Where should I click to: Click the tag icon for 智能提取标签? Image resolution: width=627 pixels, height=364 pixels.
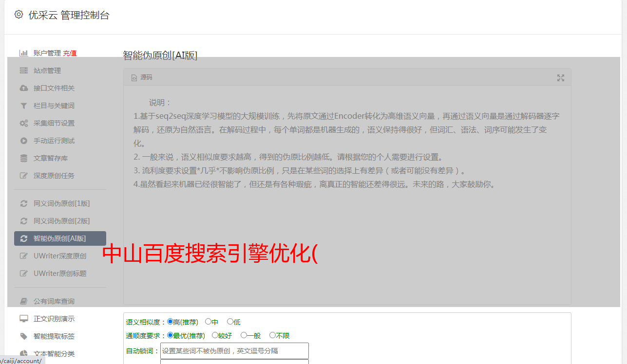23,336
